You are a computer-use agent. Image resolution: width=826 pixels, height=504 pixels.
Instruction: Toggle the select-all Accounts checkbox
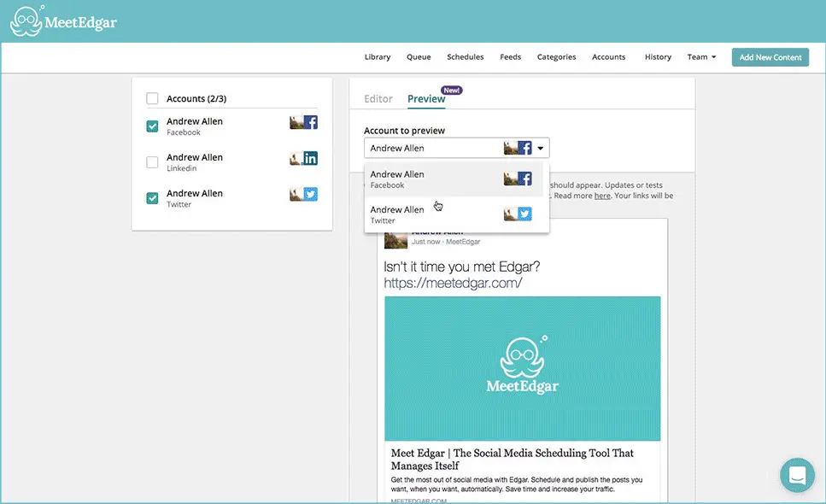pyautogui.click(x=152, y=98)
